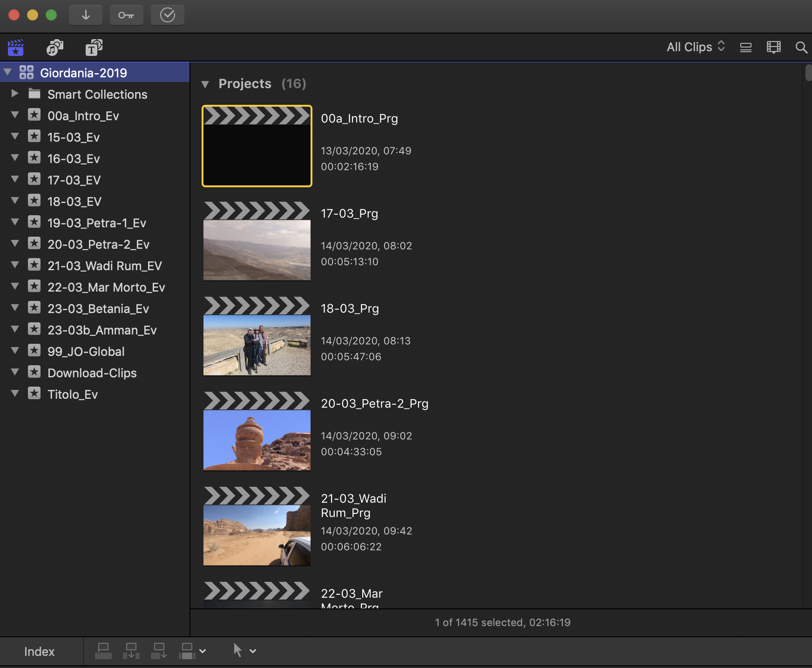Select 20-03_Petra-2_Ev event name
The image size is (812, 668).
click(98, 245)
